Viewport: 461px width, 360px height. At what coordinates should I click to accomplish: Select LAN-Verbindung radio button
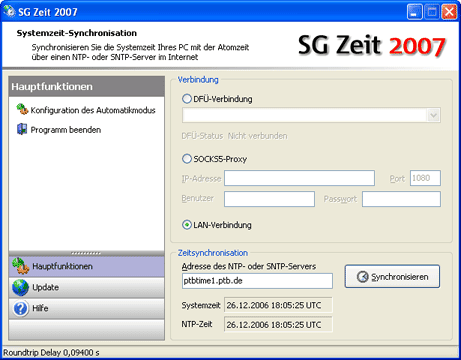(x=187, y=225)
